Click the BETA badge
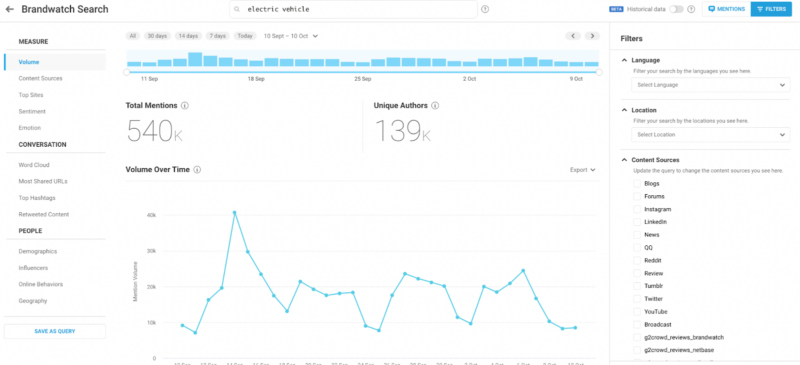Image resolution: width=800 pixels, height=365 pixels. (x=616, y=9)
